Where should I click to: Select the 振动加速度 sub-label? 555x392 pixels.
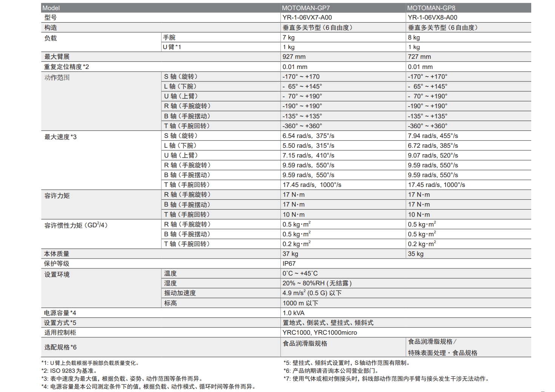[x=180, y=293]
